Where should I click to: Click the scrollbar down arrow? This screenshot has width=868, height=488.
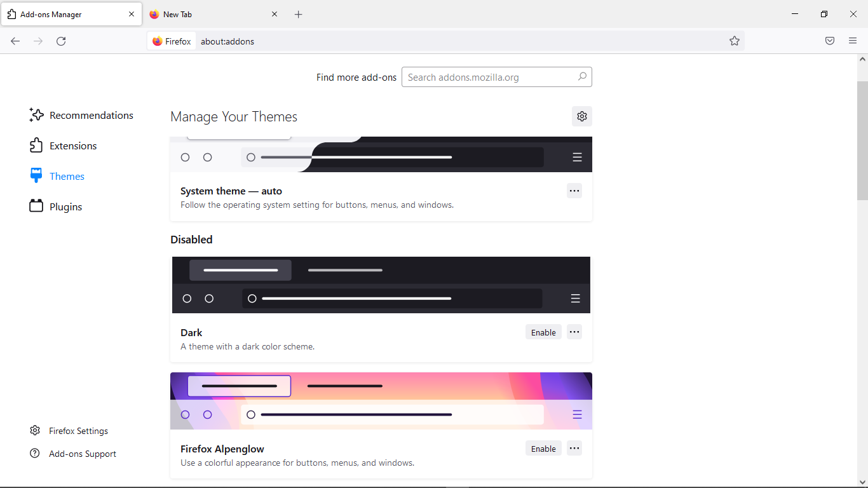coord(862,482)
